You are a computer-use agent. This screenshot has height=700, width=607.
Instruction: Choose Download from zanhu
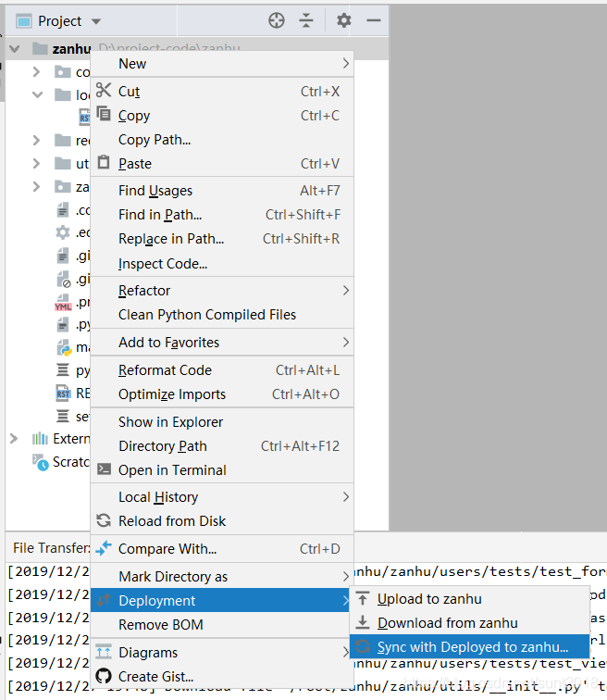(x=469, y=623)
